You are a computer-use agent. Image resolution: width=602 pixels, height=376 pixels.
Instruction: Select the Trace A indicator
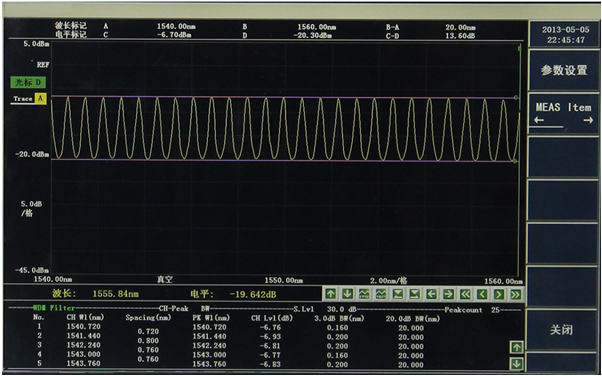point(28,99)
